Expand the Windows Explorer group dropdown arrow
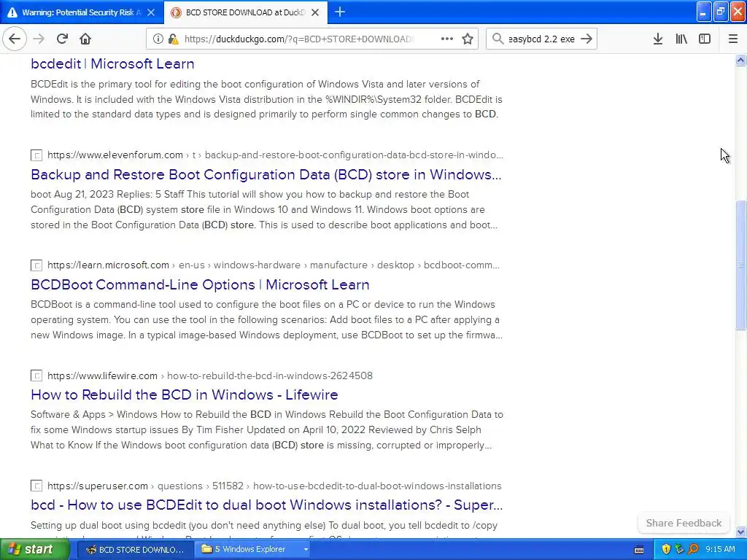The height and width of the screenshot is (560, 747). [306, 550]
